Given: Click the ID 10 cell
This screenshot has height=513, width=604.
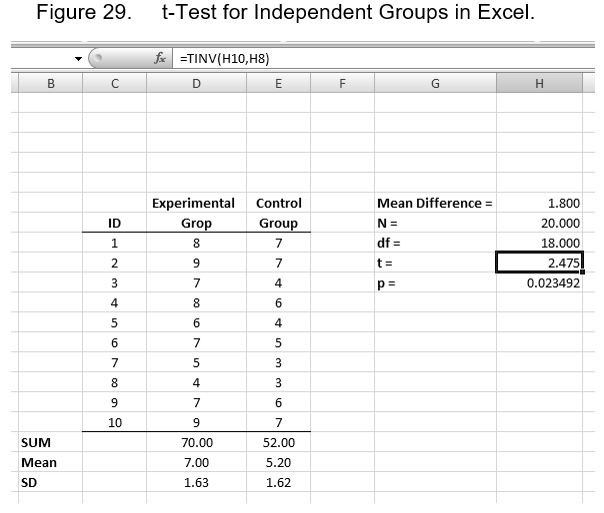Looking at the screenshot, I should click(115, 422).
